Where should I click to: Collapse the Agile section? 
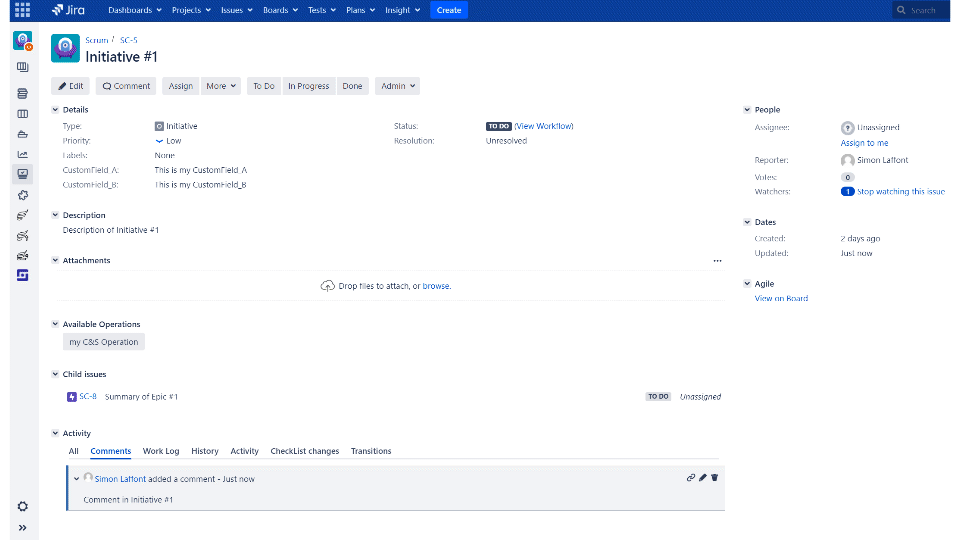click(x=747, y=283)
